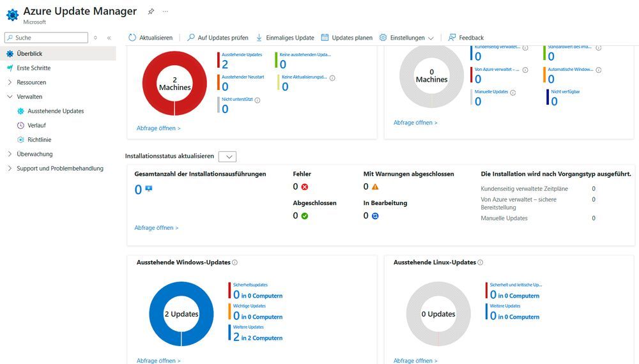
Task: Click the Ausstehende Updates count of 2
Action: [225, 64]
